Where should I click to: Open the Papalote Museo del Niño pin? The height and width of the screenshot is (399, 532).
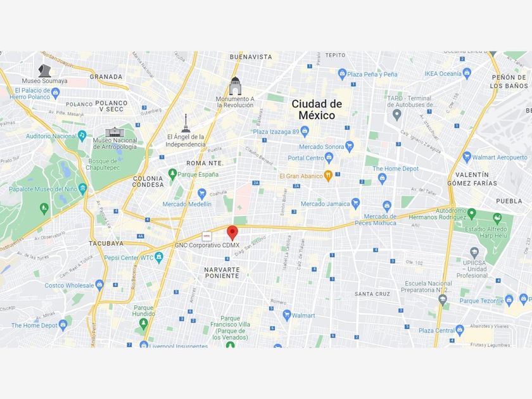82,189
